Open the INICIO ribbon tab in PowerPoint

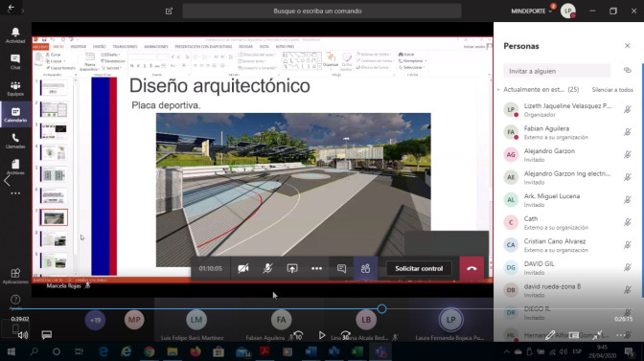(x=58, y=47)
